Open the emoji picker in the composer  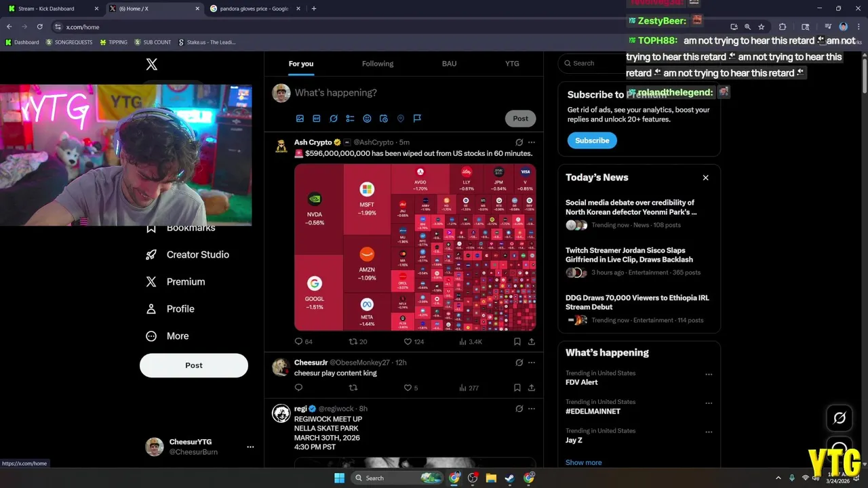367,119
